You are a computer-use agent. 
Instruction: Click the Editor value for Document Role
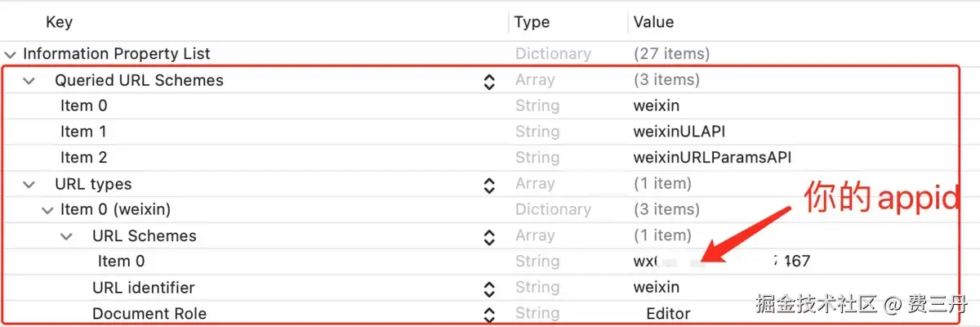668,314
